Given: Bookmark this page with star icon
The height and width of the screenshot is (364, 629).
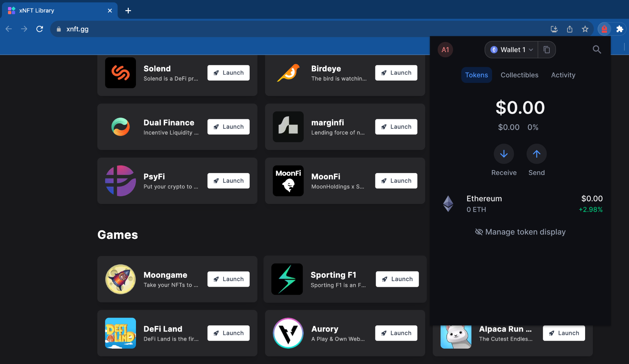Looking at the screenshot, I should (585, 29).
